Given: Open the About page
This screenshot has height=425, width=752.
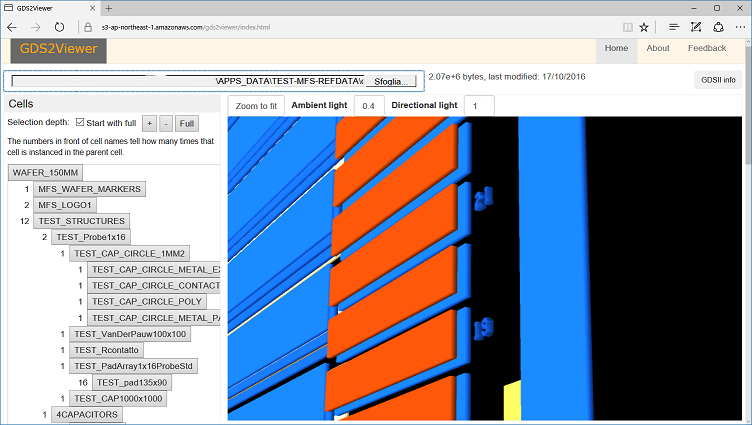Looking at the screenshot, I should [658, 48].
